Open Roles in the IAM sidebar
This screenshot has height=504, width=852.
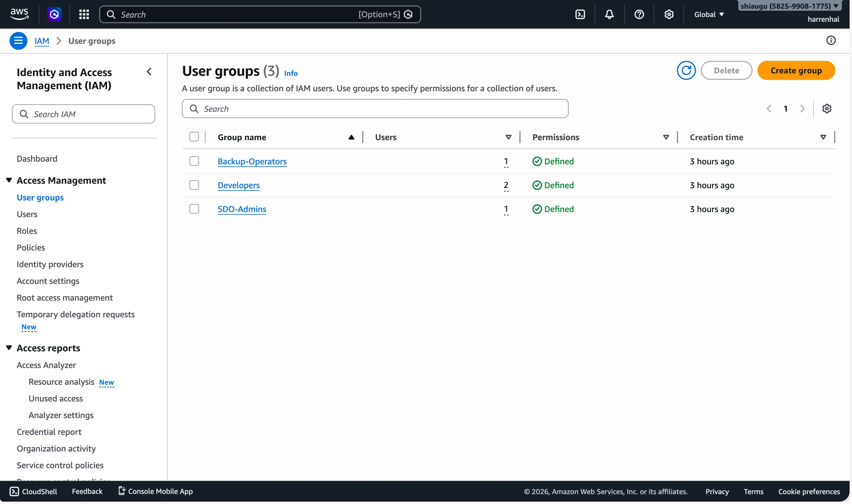(x=27, y=231)
